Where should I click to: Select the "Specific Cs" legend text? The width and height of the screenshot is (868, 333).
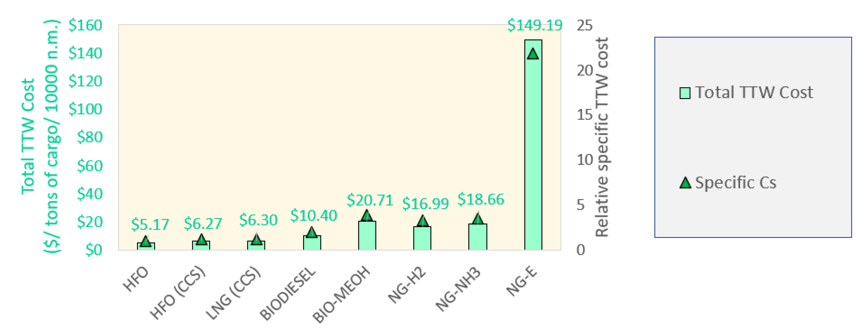[x=736, y=183]
